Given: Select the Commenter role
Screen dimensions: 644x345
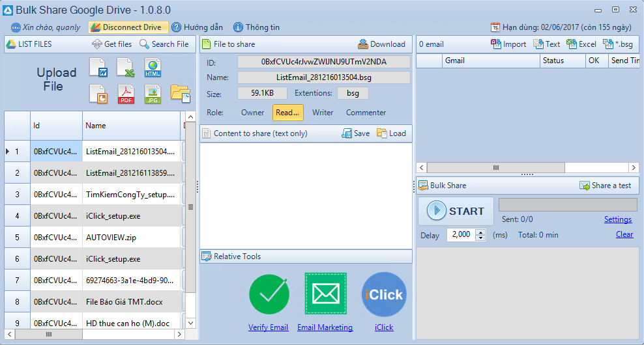Looking at the screenshot, I should (366, 113).
